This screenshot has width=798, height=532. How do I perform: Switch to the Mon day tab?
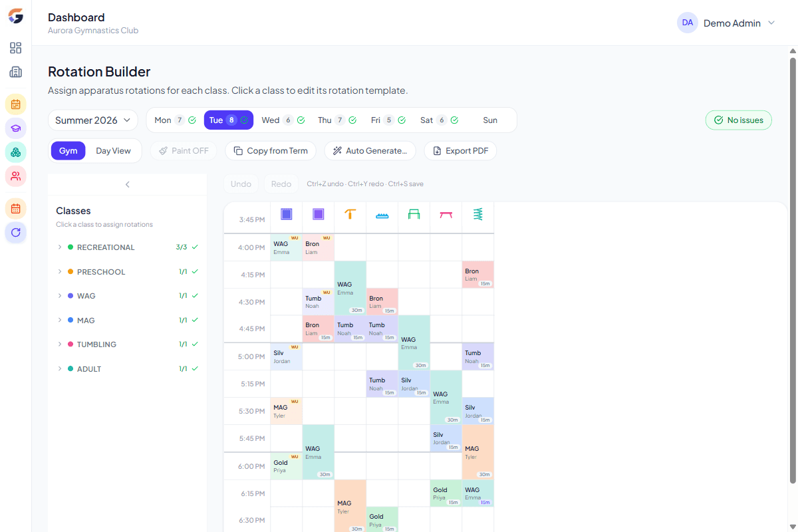tap(175, 120)
